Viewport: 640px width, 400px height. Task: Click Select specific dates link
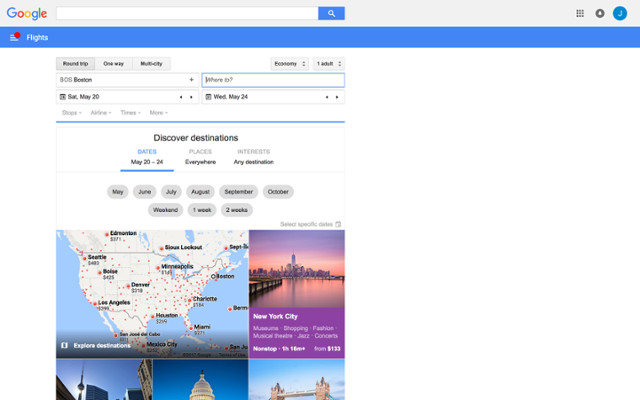[306, 224]
